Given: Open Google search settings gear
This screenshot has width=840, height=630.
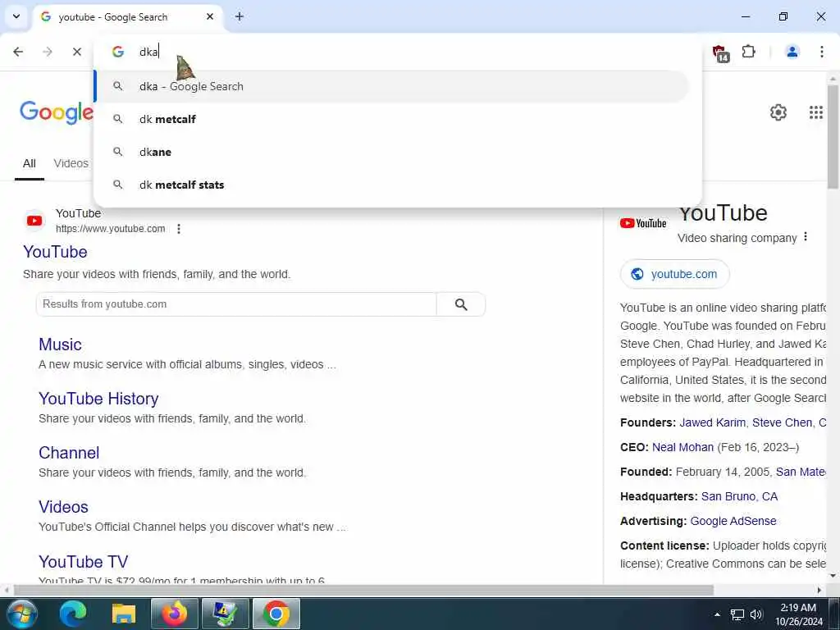Looking at the screenshot, I should point(778,112).
